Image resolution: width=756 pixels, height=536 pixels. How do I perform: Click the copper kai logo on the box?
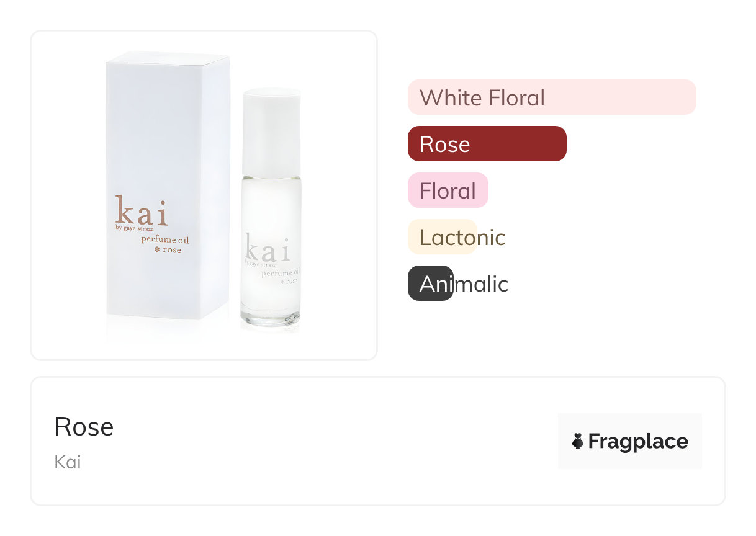point(142,211)
